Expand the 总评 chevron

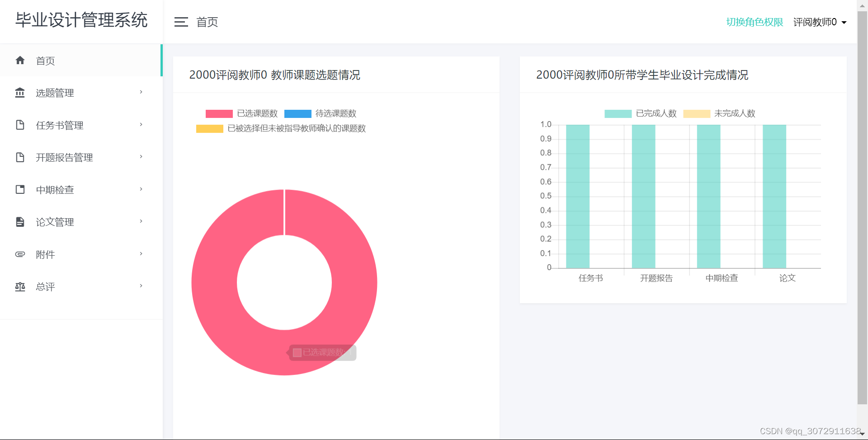(x=141, y=286)
